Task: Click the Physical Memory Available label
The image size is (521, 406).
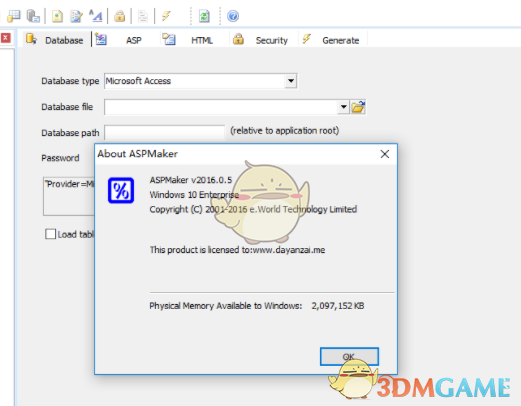Action: (x=225, y=306)
